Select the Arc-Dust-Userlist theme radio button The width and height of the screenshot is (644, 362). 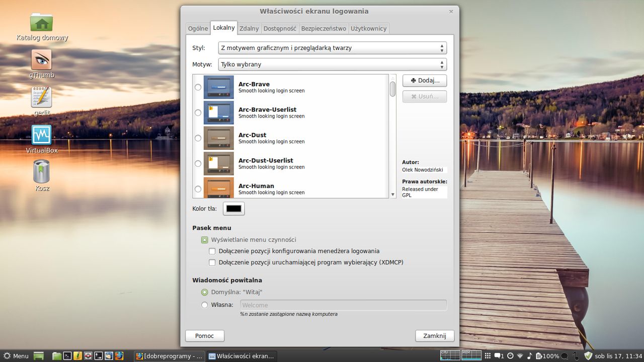pyautogui.click(x=198, y=163)
